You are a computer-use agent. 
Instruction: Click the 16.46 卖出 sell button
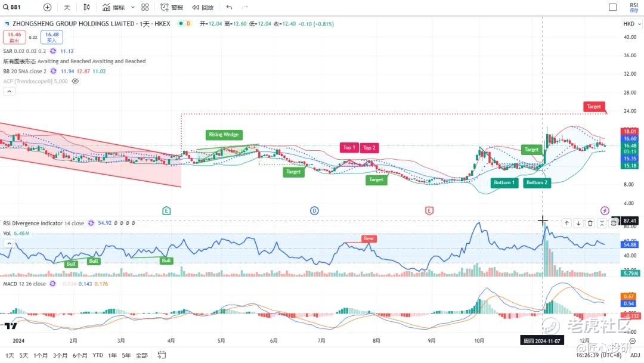click(x=14, y=37)
